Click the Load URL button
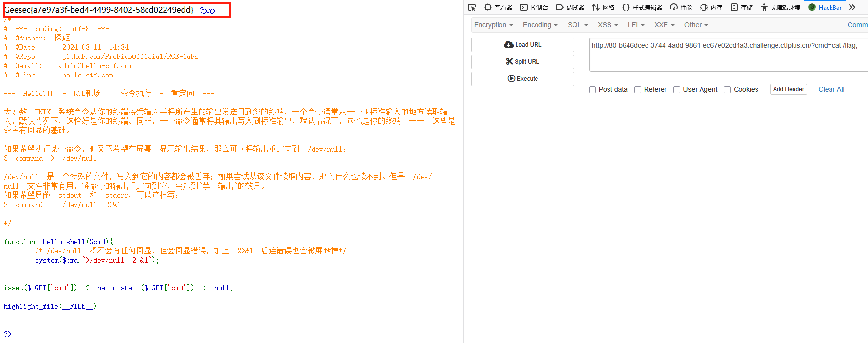Screen dimensions: 868x343 point(523,45)
